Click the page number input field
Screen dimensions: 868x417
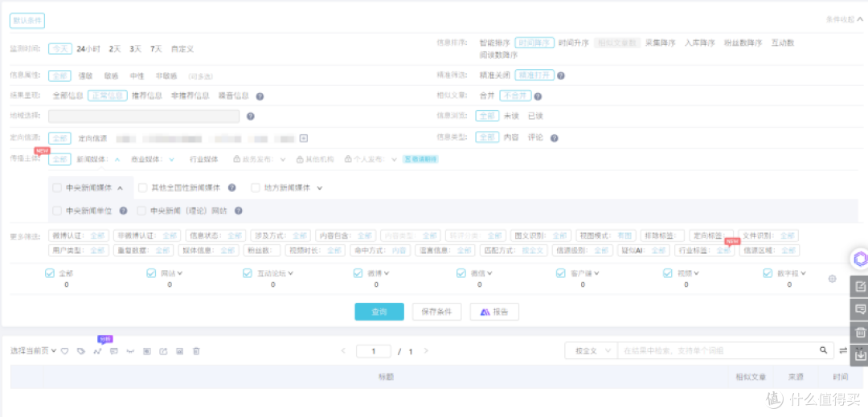(374, 351)
